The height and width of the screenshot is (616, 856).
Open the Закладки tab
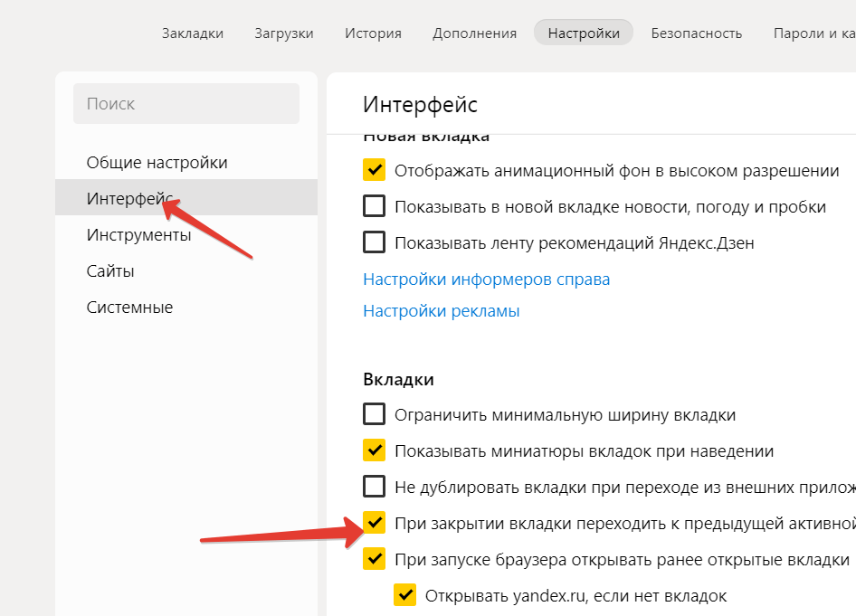pyautogui.click(x=192, y=33)
